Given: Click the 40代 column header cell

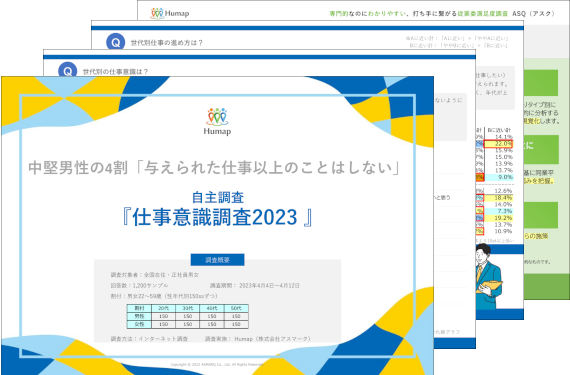Looking at the screenshot, I should point(212,308).
